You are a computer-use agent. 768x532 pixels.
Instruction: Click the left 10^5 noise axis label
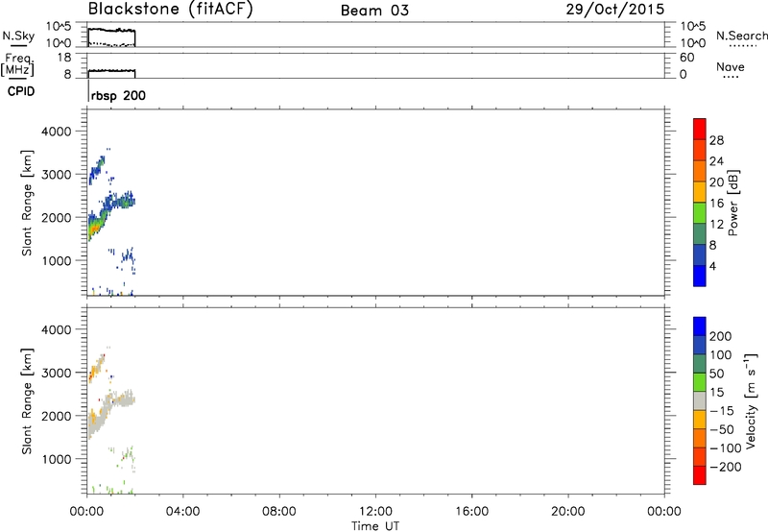[x=59, y=26]
